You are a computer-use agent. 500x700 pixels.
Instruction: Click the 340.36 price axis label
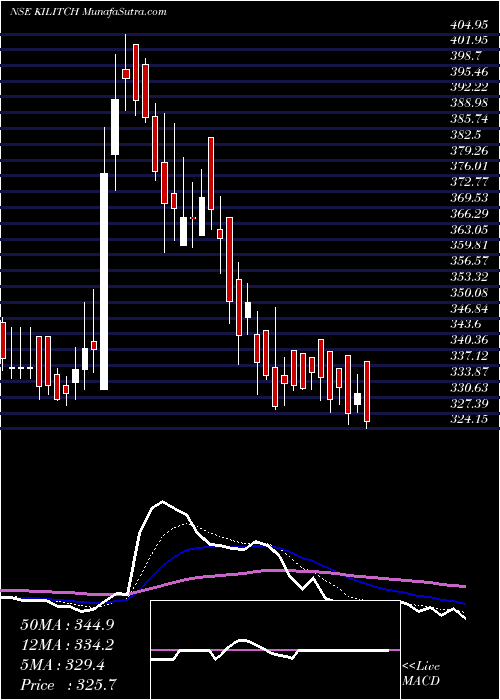click(470, 340)
